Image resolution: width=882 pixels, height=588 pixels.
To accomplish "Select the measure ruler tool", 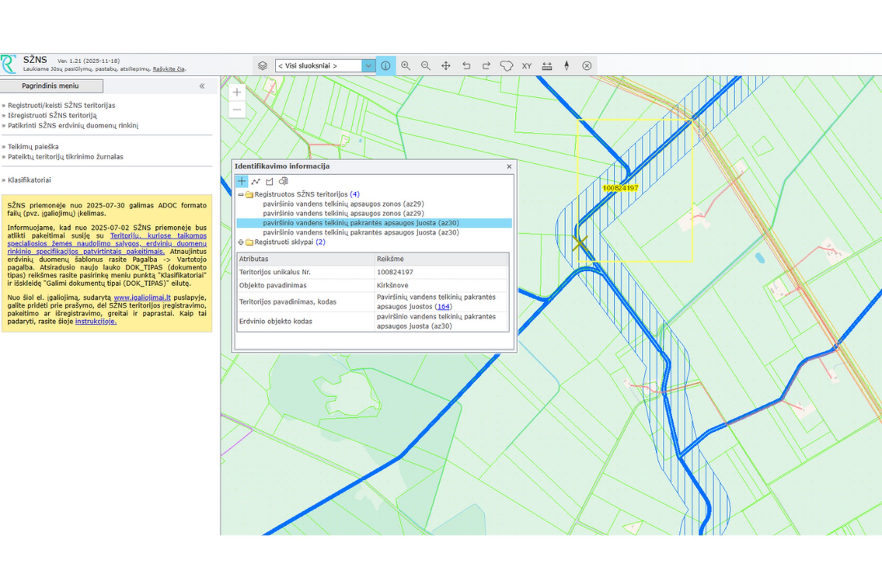I will point(547,66).
